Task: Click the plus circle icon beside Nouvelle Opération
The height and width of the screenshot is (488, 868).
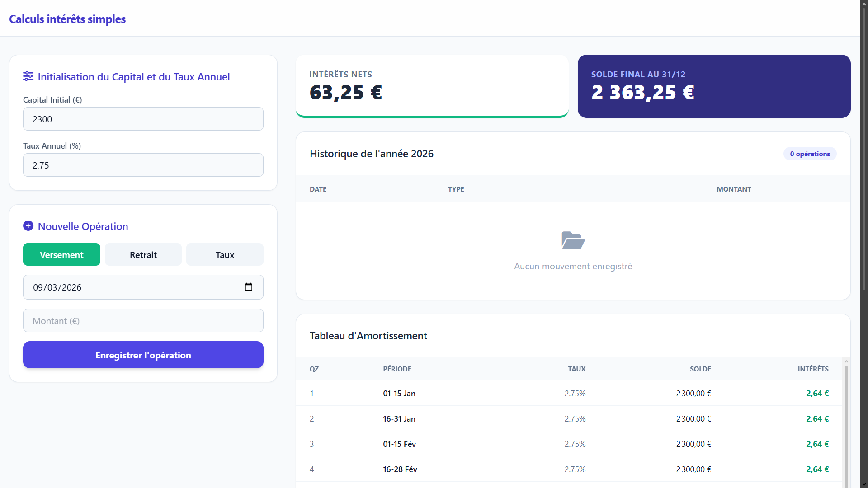Action: coord(28,226)
